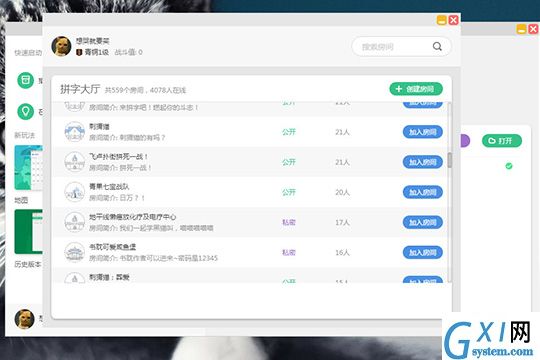Click the green location pin icon in background sidebar
This screenshot has width=540, height=360.
[25, 111]
